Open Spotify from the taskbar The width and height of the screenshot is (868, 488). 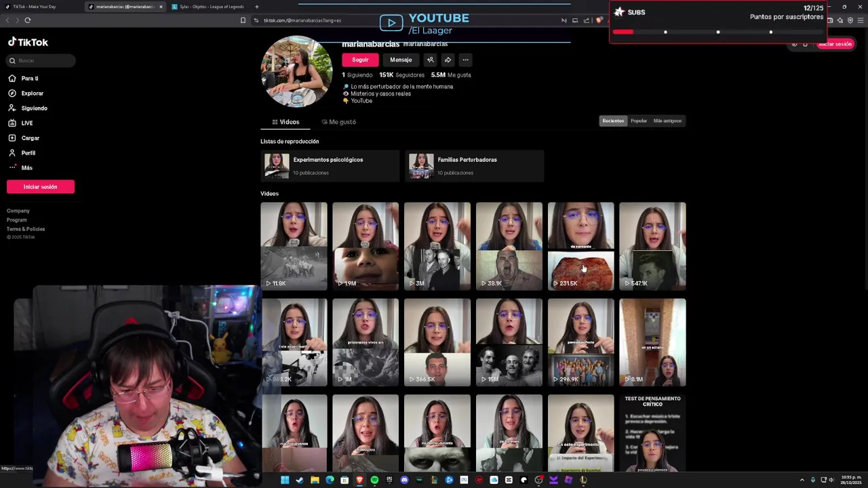(x=374, y=480)
